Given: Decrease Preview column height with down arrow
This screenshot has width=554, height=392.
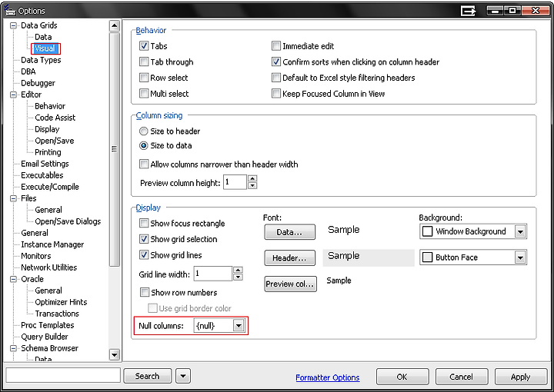Looking at the screenshot, I should pos(252,185).
